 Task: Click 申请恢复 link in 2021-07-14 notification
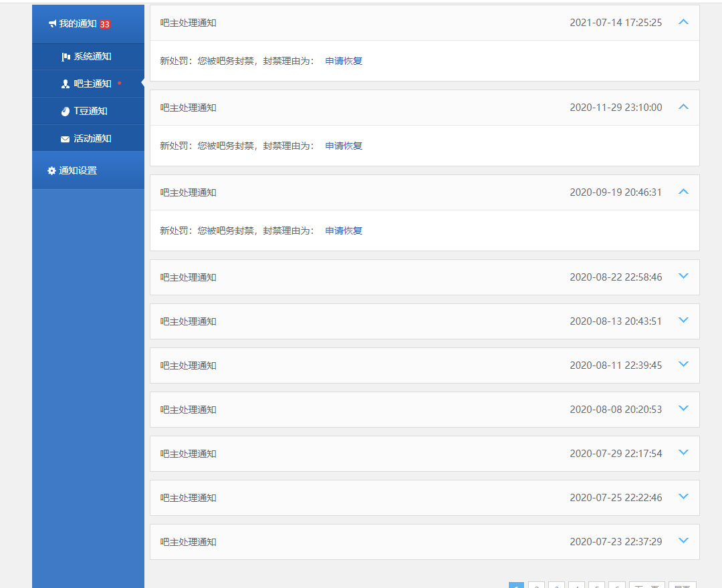(x=344, y=61)
